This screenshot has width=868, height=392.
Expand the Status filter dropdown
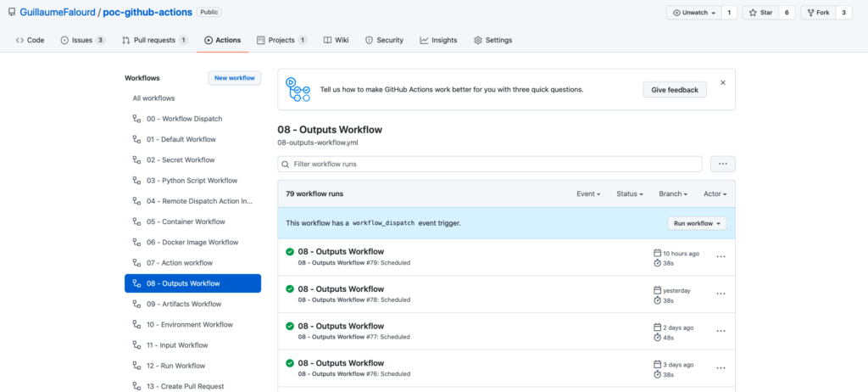click(x=630, y=194)
